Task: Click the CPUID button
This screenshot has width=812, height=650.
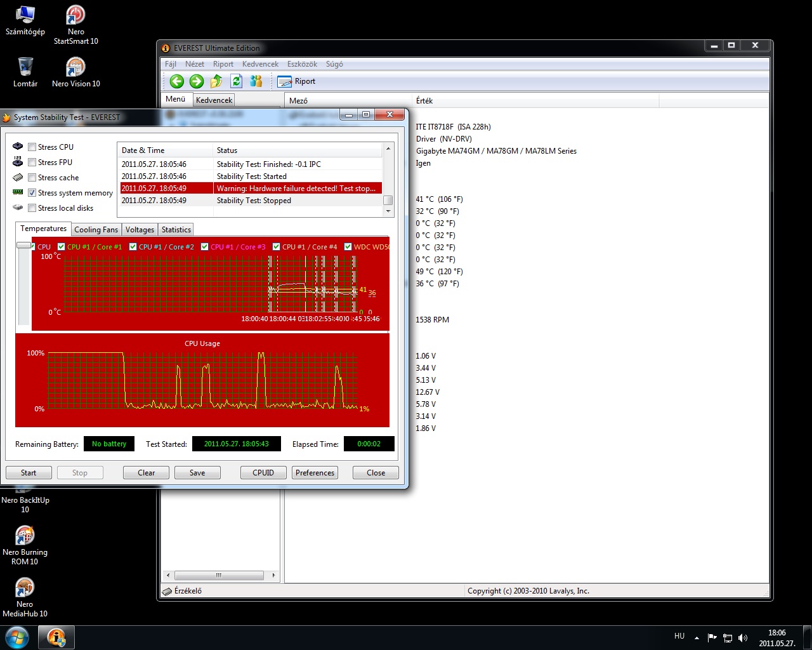Action: tap(263, 473)
